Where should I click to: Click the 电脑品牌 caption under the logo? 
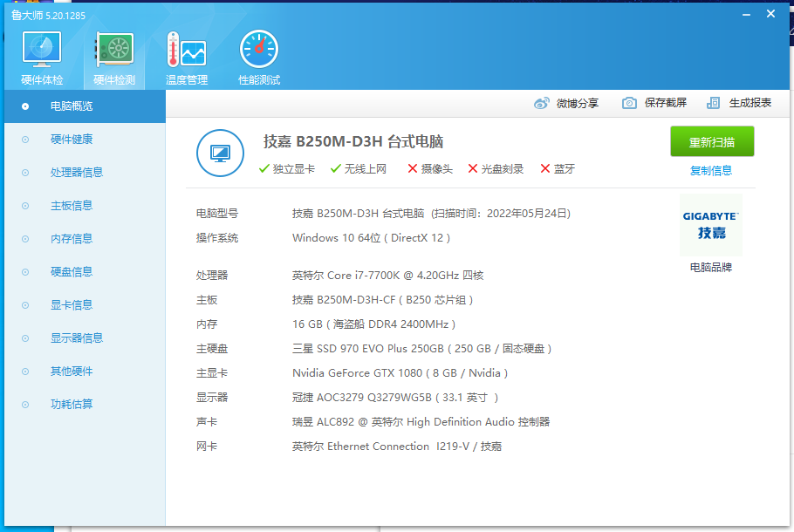tap(711, 267)
